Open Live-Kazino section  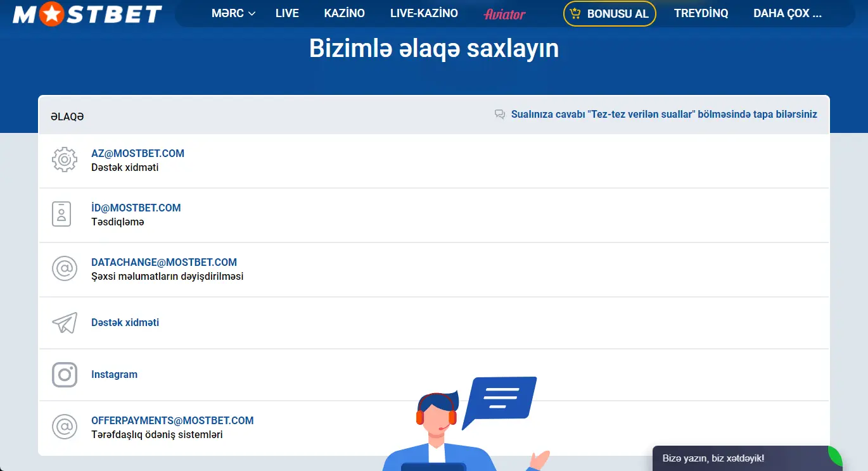[x=424, y=13]
